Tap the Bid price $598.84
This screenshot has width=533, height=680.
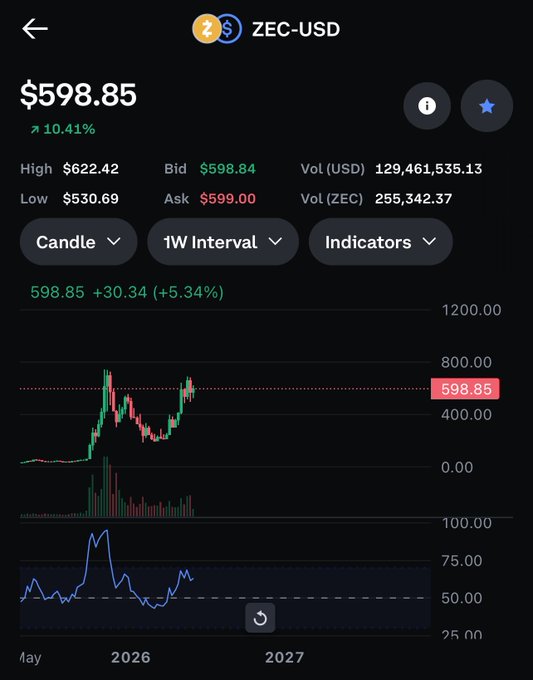click(x=228, y=169)
